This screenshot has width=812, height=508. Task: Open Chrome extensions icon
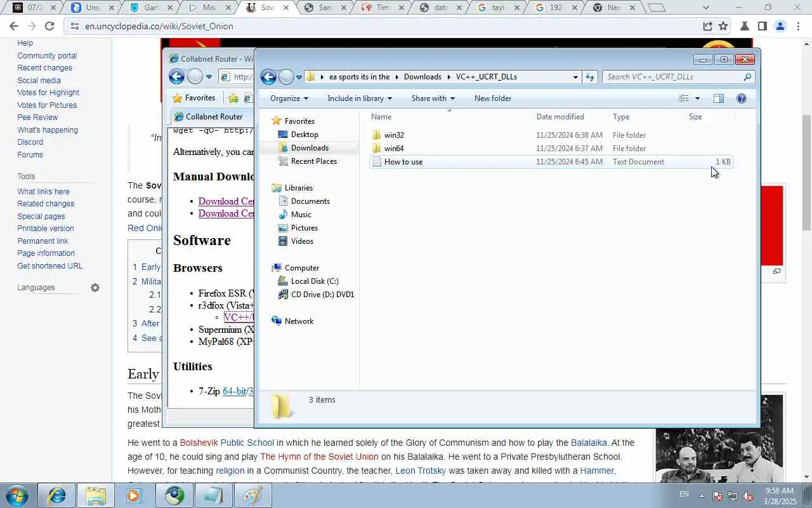click(x=745, y=26)
